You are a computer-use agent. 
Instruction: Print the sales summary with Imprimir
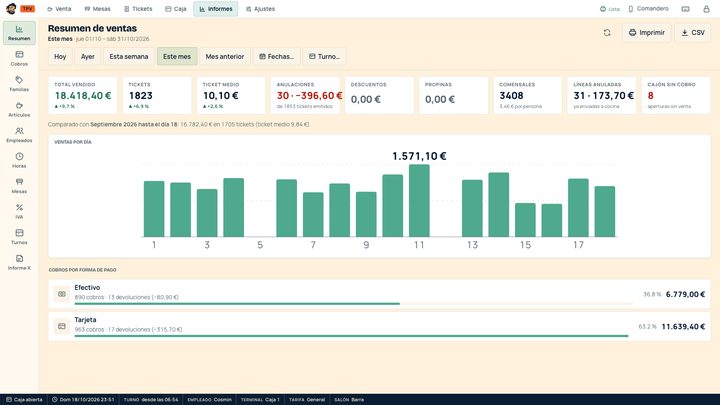coord(647,33)
